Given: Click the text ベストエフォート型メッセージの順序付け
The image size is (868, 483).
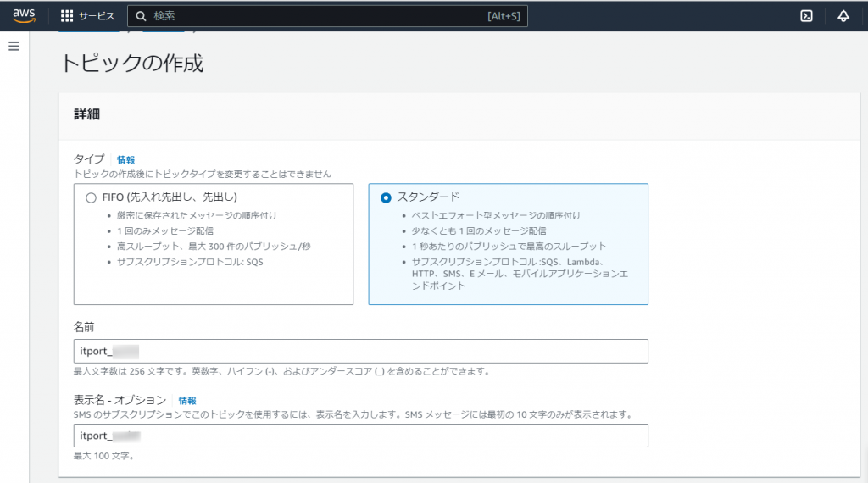Looking at the screenshot, I should pos(496,215).
